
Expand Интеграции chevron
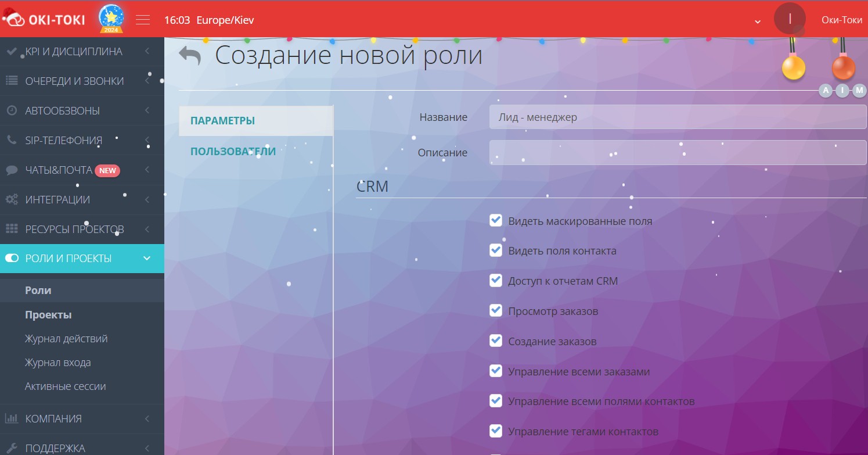[x=147, y=199]
